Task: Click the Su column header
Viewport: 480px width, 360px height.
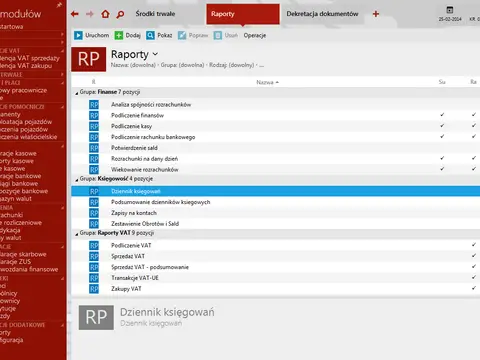Action: pyautogui.click(x=442, y=82)
